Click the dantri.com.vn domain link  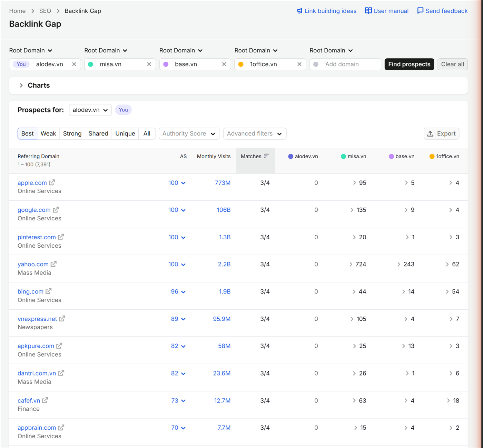tap(37, 374)
